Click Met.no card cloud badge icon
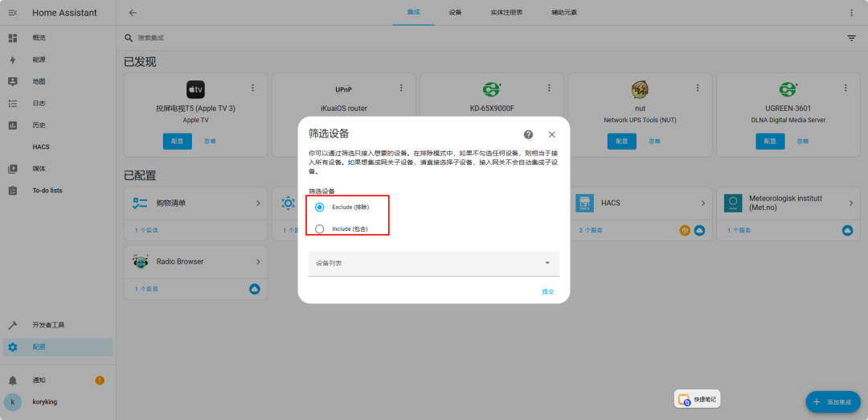The height and width of the screenshot is (420, 868). tap(847, 230)
